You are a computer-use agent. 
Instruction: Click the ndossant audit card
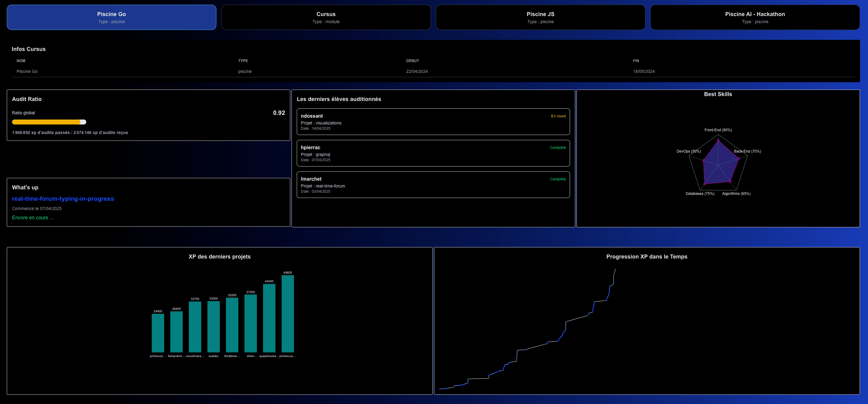point(433,121)
